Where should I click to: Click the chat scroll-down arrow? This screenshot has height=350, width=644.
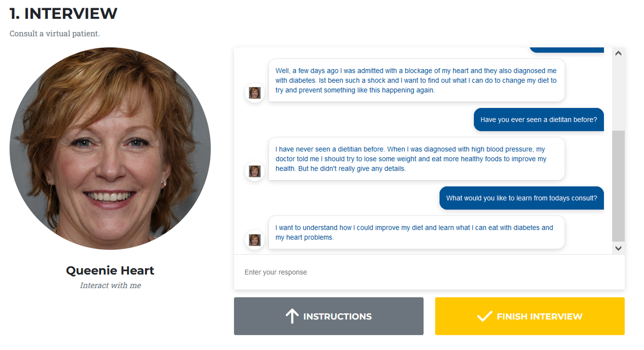(618, 248)
